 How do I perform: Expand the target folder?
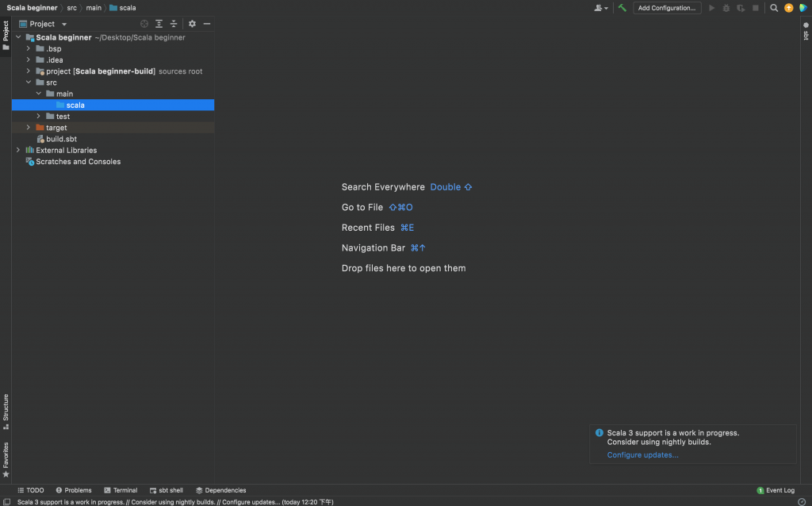[29, 128]
